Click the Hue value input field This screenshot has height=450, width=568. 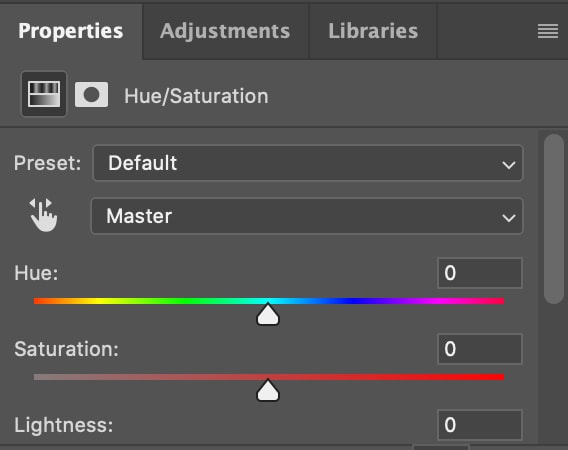480,273
